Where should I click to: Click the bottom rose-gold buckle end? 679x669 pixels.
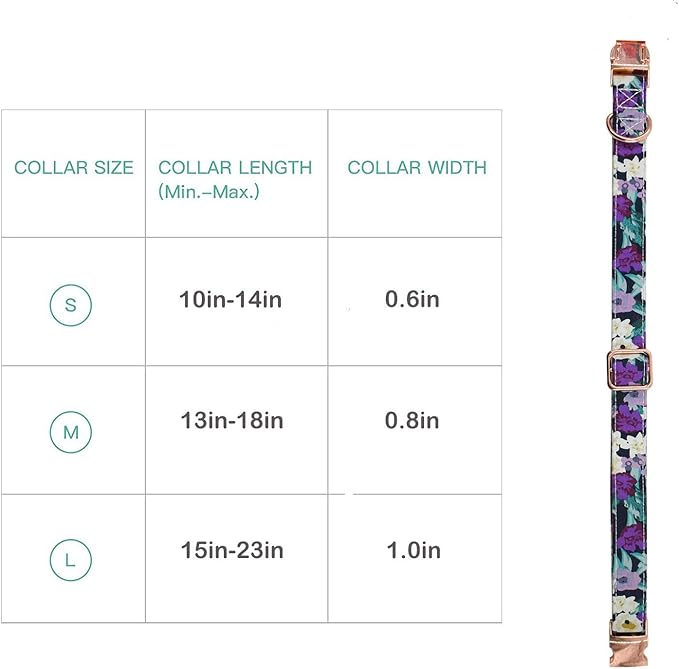coord(628,629)
